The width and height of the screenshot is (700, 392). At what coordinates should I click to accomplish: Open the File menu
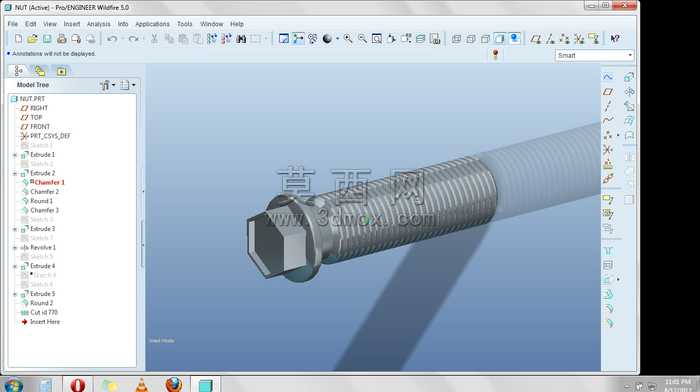[x=12, y=24]
